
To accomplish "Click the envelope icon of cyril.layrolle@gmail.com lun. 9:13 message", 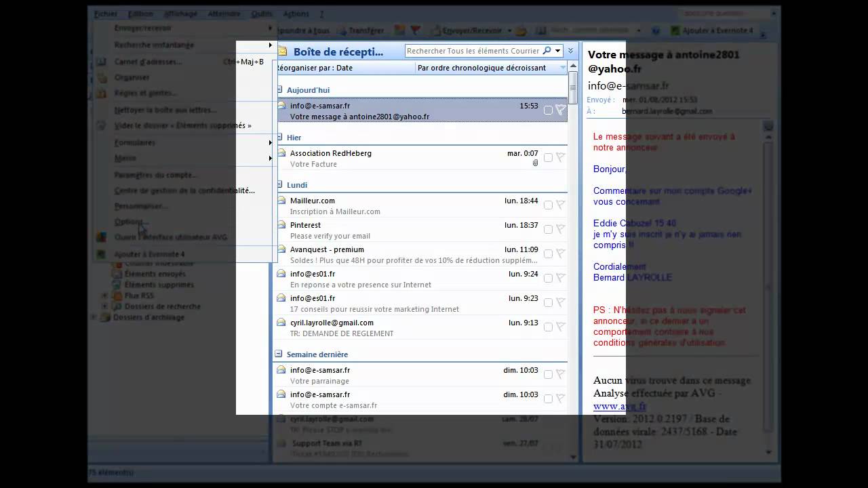I will [281, 323].
